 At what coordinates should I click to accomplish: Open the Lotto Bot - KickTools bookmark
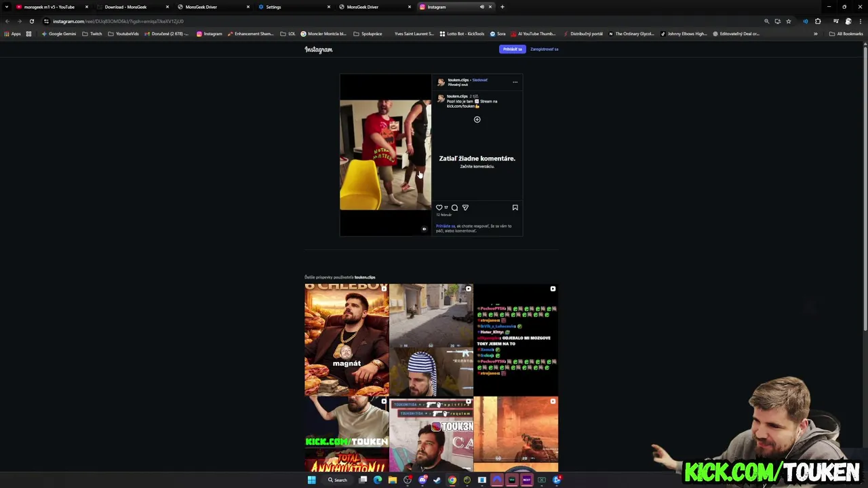click(462, 33)
